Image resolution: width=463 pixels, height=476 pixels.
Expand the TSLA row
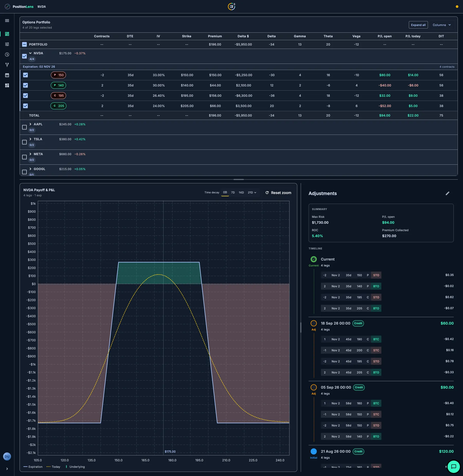[30, 139]
